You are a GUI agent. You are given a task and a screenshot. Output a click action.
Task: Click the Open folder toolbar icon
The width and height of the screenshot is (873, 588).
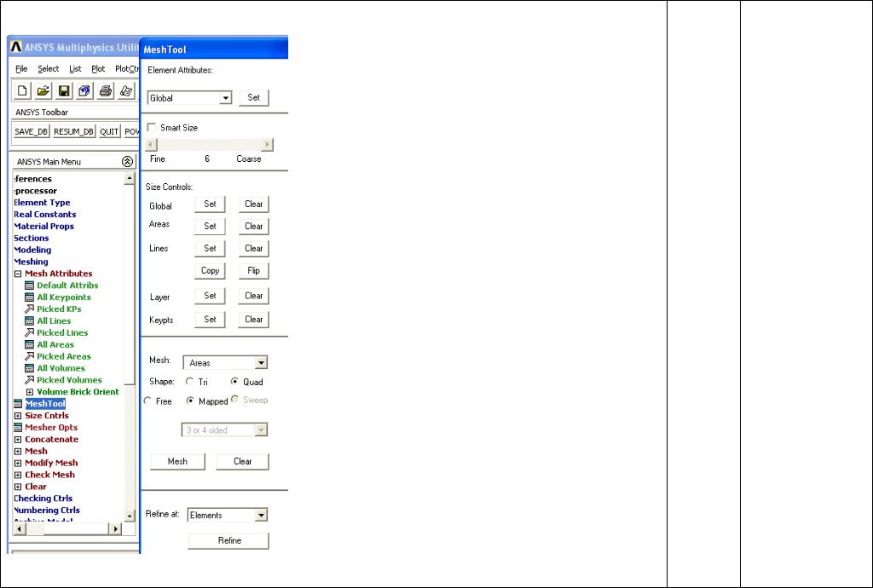43,90
